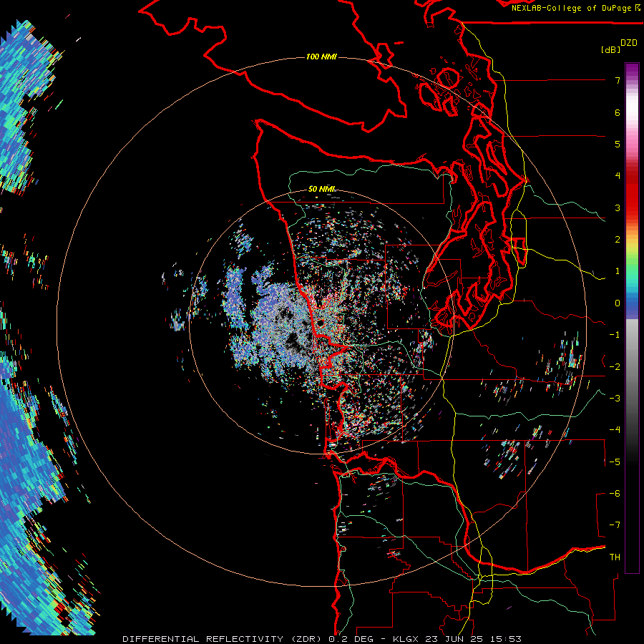Image resolution: width=644 pixels, height=644 pixels.
Task: Click the KLGX station identifier in the caption
Action: coord(406,639)
